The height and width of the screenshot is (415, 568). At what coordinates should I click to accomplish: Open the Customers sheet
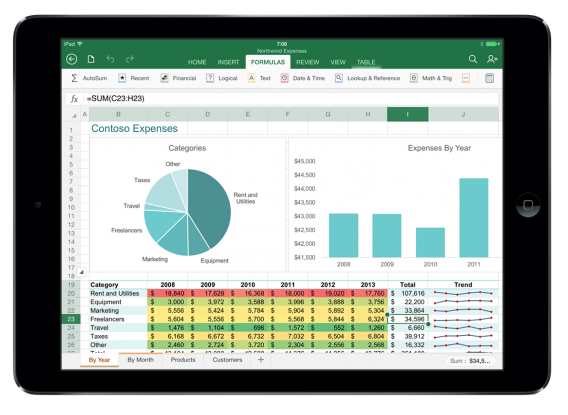click(x=227, y=360)
